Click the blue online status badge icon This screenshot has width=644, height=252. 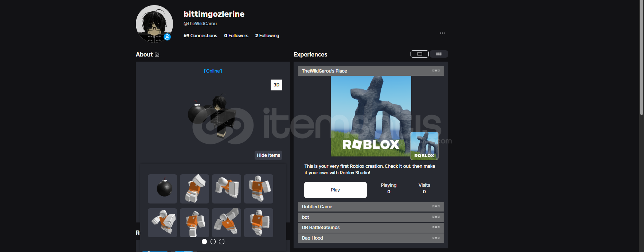pyautogui.click(x=167, y=37)
